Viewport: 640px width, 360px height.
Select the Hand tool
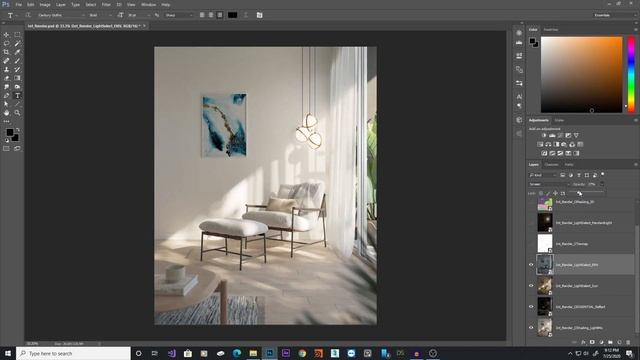point(6,113)
